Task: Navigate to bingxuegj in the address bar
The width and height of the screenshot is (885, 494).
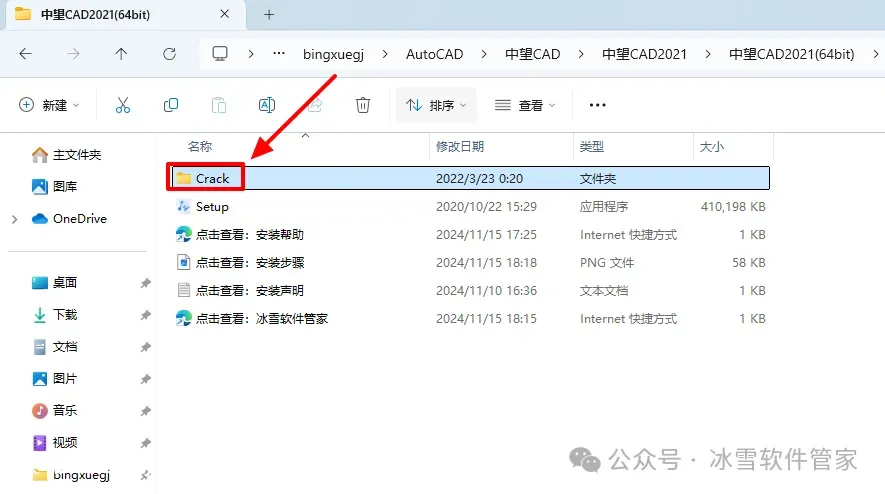Action: pos(333,54)
